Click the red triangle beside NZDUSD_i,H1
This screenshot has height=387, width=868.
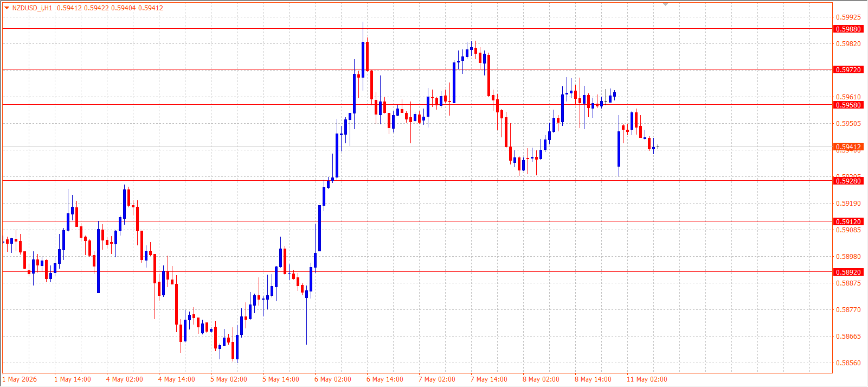click(7, 8)
